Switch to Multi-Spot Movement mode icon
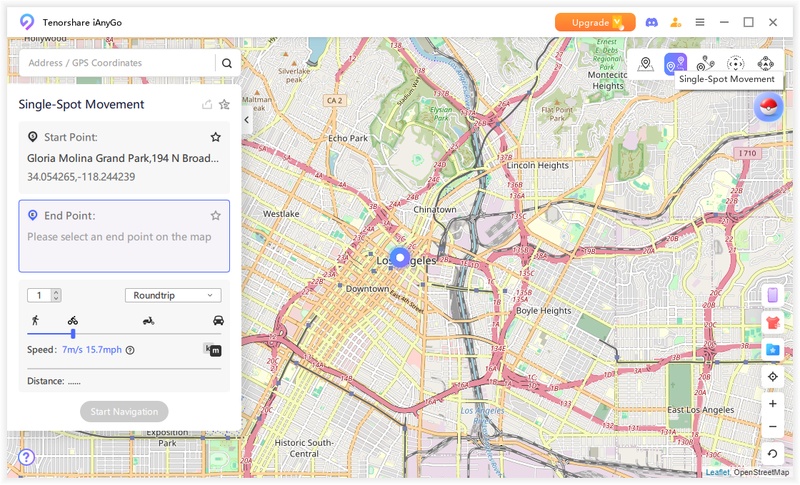This screenshot has height=485, width=800. [706, 64]
